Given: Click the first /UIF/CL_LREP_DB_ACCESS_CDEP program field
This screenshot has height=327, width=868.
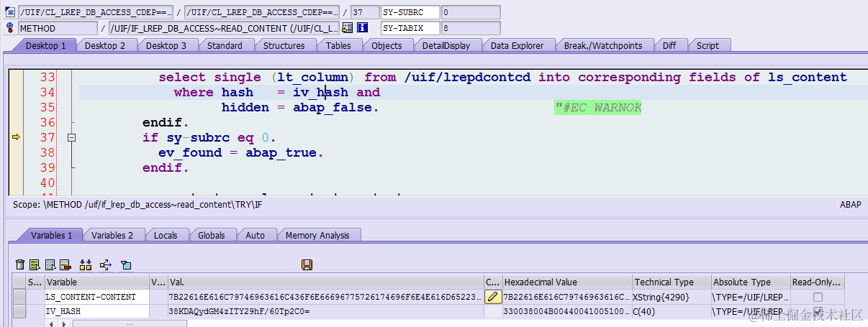Looking at the screenshot, I should point(96,12).
